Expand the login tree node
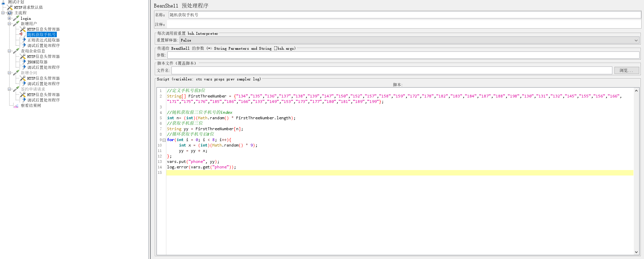Screen dimensions: 644x259 pos(10,18)
